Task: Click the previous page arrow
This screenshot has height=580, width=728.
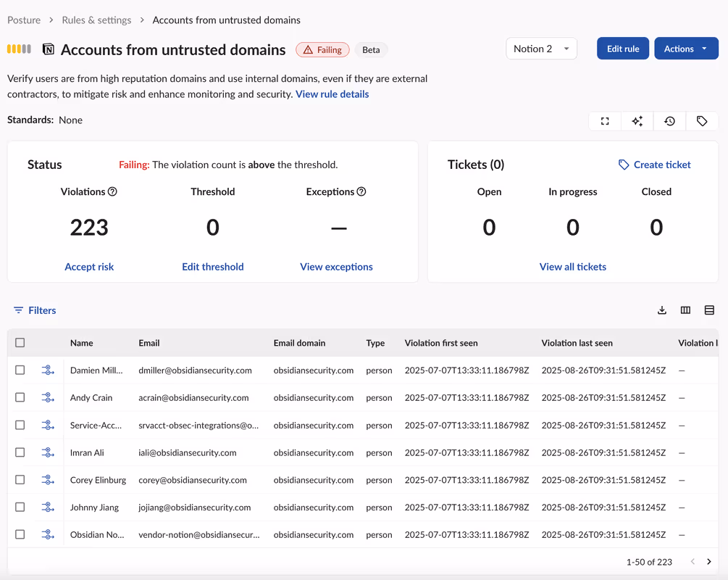Action: [x=693, y=562]
